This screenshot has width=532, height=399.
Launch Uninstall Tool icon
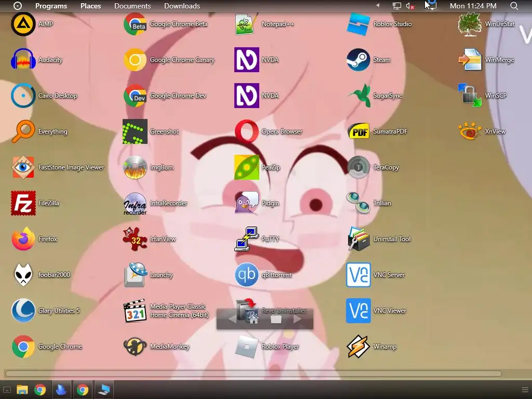pos(358,239)
